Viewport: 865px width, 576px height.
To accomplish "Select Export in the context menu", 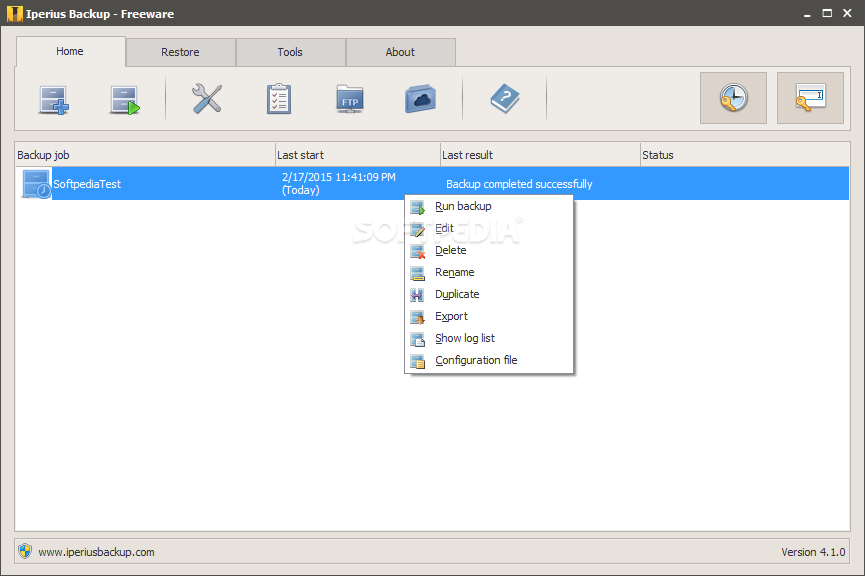I will tap(489, 317).
